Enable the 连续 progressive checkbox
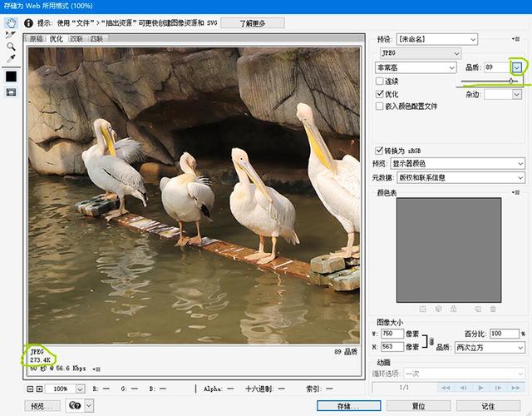Image resolution: width=532 pixels, height=416 pixels. [x=380, y=82]
